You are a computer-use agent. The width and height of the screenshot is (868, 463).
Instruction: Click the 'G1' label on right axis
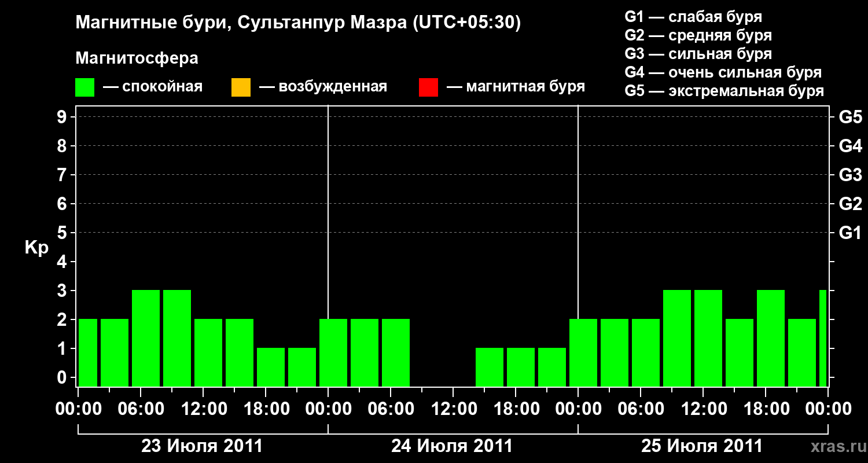(851, 233)
